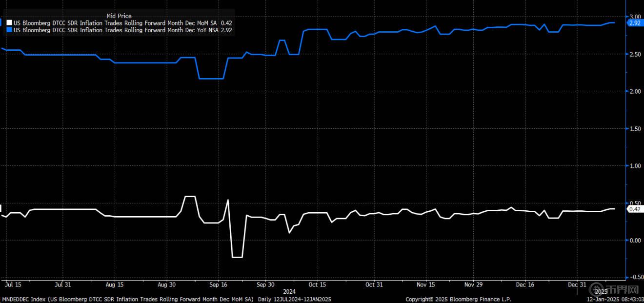
Task: Click the white MoM SA legend swatch
Action: 10,23
